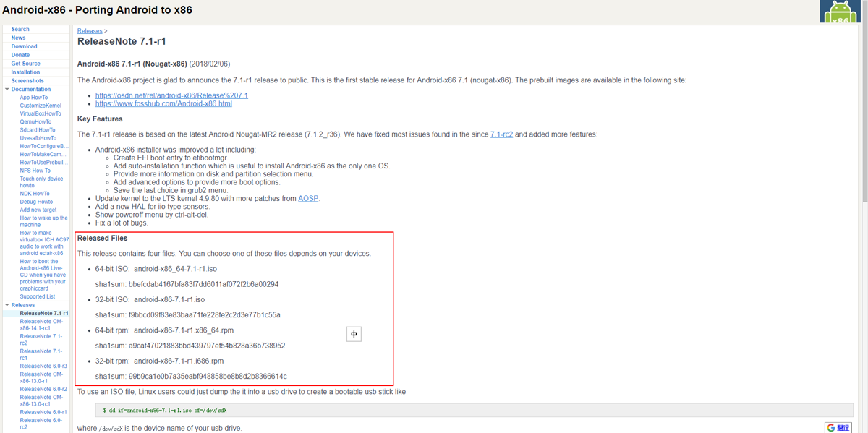Open ReleaseNote CM-x86-14.1-rc1
Image resolution: width=868 pixels, height=433 pixels.
(41, 325)
